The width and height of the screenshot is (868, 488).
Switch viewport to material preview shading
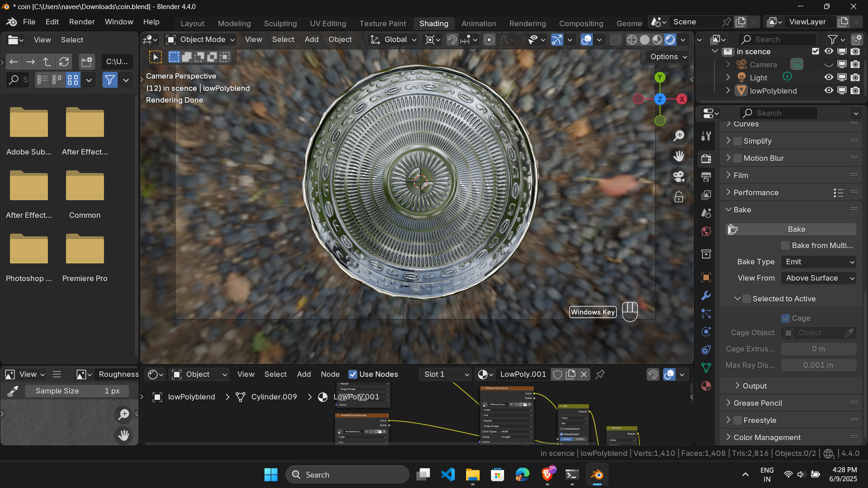coord(657,40)
